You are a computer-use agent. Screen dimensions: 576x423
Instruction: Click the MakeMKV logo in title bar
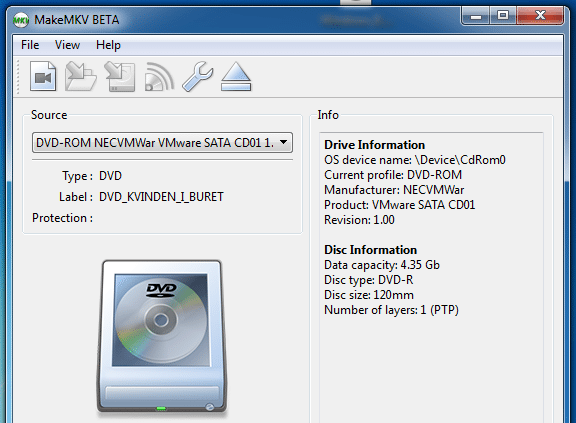[x=21, y=20]
